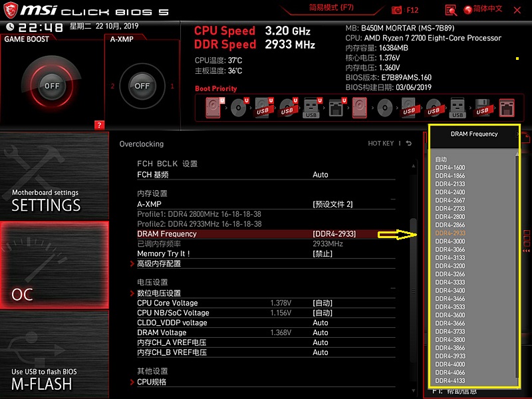Select the last network boot icon in Boot Priority
Image resolution: width=532 pixels, height=399 pixels.
507,108
